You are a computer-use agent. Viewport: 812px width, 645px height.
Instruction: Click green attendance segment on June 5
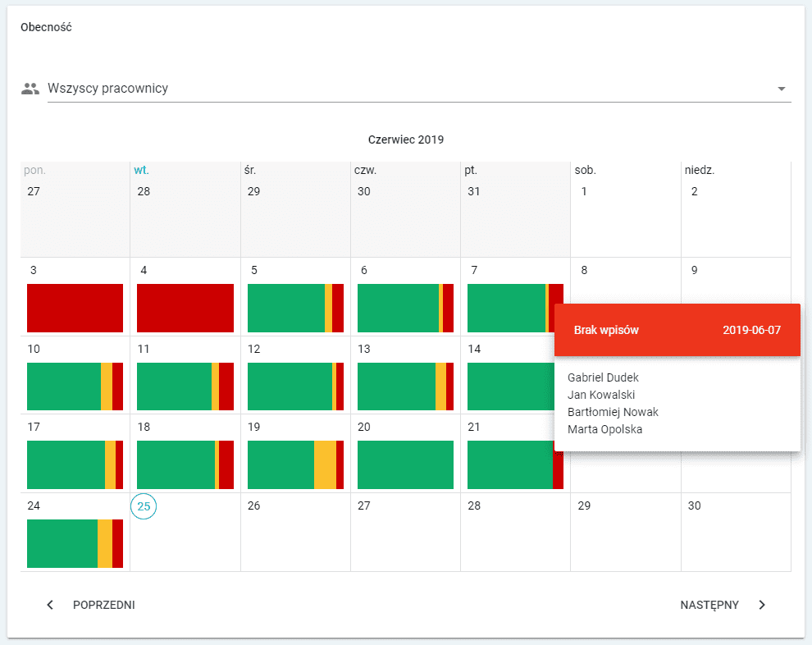[285, 308]
